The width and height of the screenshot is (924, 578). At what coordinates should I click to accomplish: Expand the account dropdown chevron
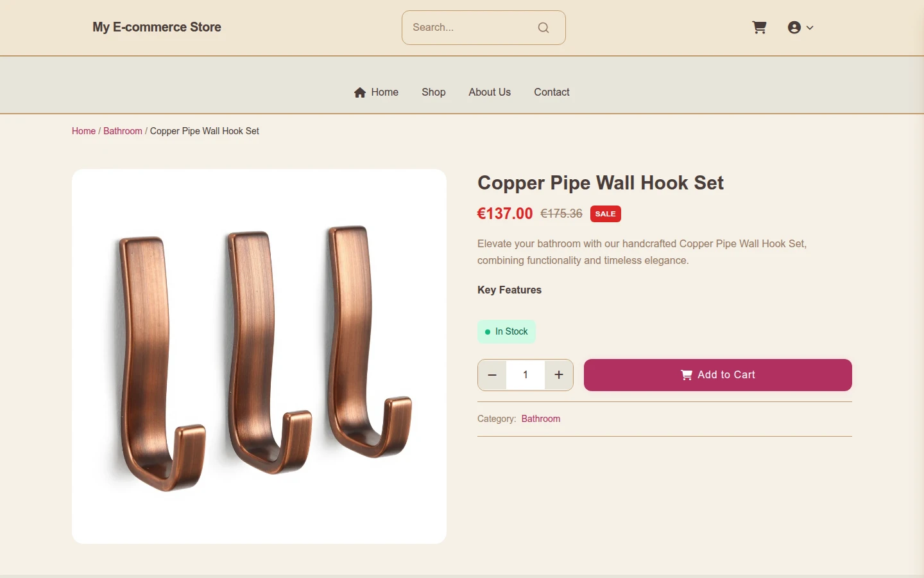pyautogui.click(x=810, y=28)
